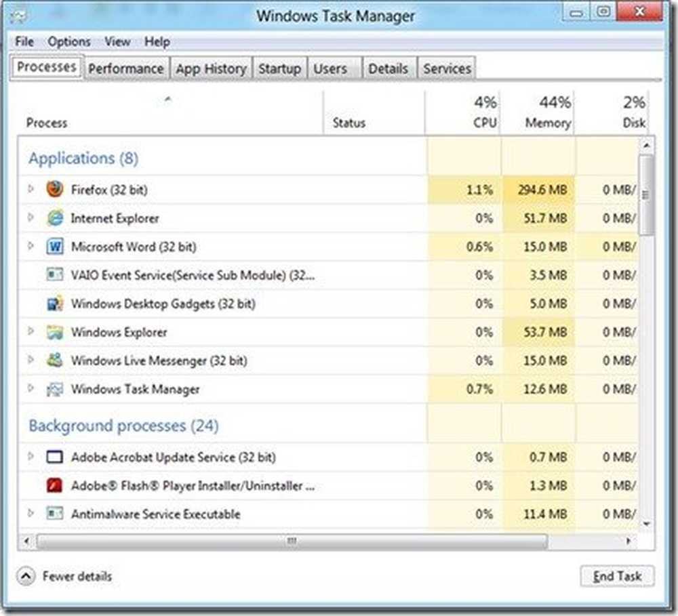Expand Adobe Acrobat Update Service row
Viewport: 678px width, 616px height.
tap(31, 457)
